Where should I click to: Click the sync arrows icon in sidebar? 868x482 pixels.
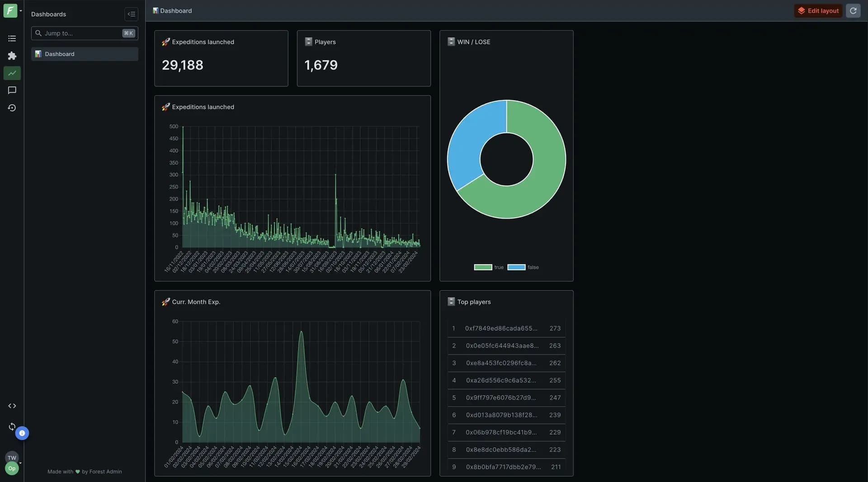point(12,426)
